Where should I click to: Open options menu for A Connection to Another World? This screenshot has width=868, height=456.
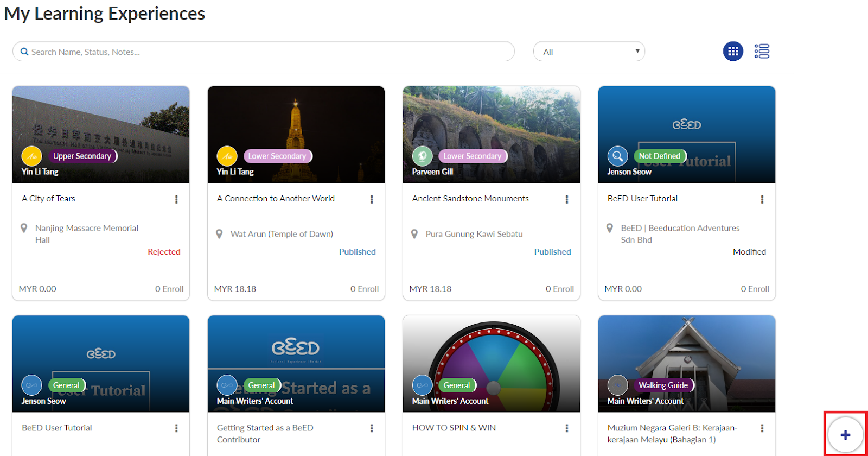pos(372,199)
